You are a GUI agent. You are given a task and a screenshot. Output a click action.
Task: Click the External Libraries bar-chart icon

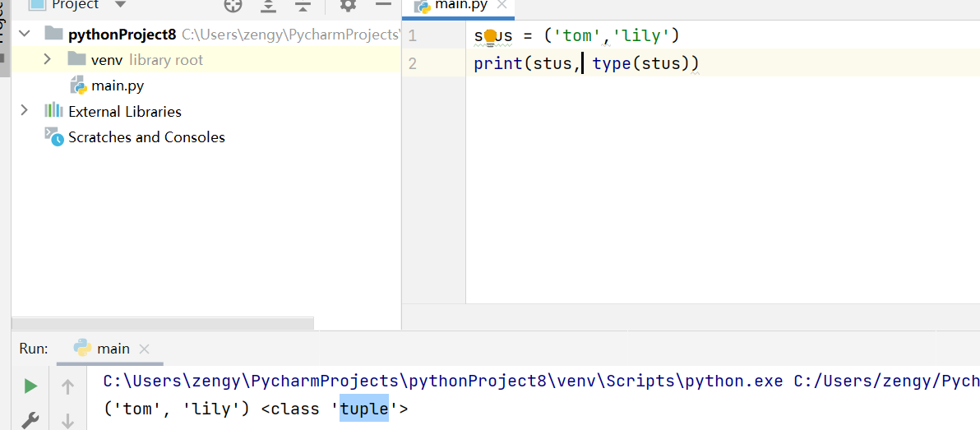click(53, 111)
